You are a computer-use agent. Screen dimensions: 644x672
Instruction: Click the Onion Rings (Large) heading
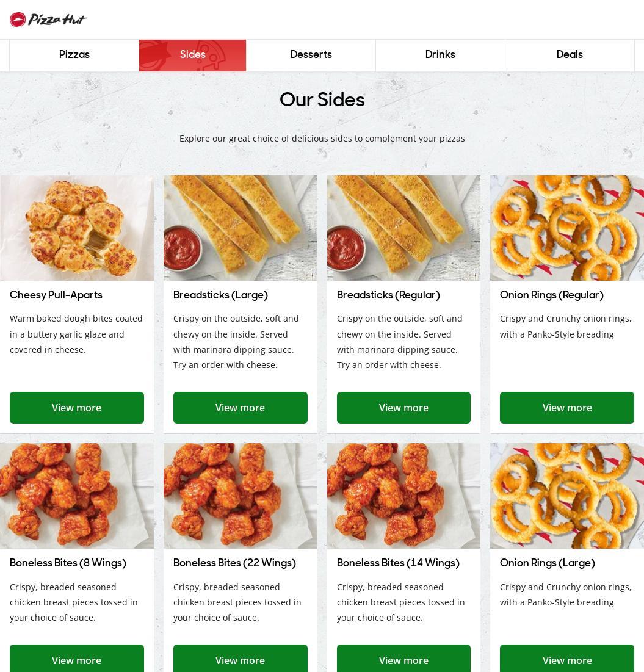[547, 563]
